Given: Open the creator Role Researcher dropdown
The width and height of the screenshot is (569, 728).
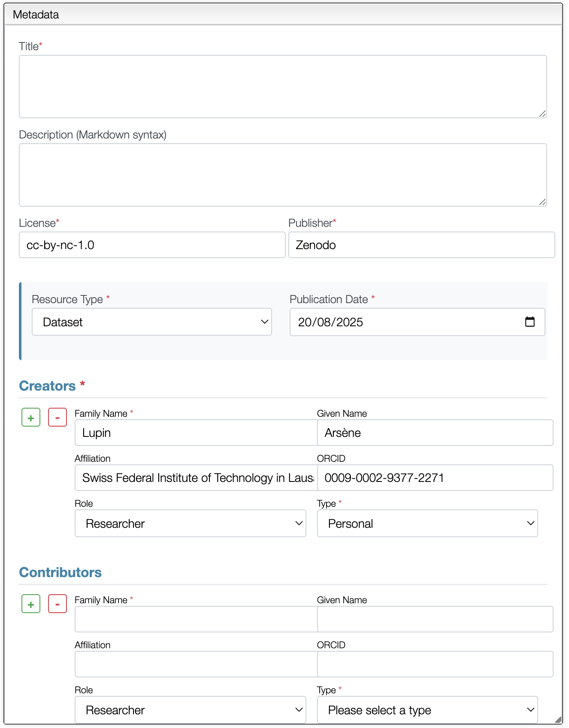Looking at the screenshot, I should coord(191,523).
